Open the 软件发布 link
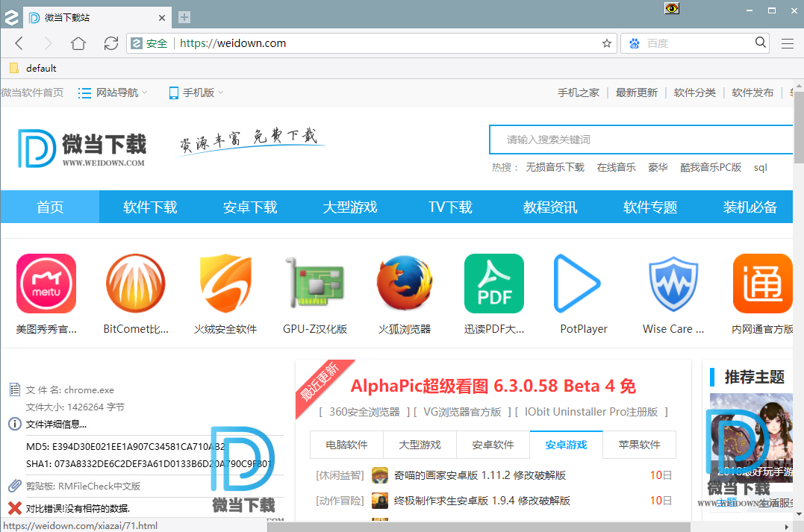Screen dimensions: 804x532 (x=752, y=93)
